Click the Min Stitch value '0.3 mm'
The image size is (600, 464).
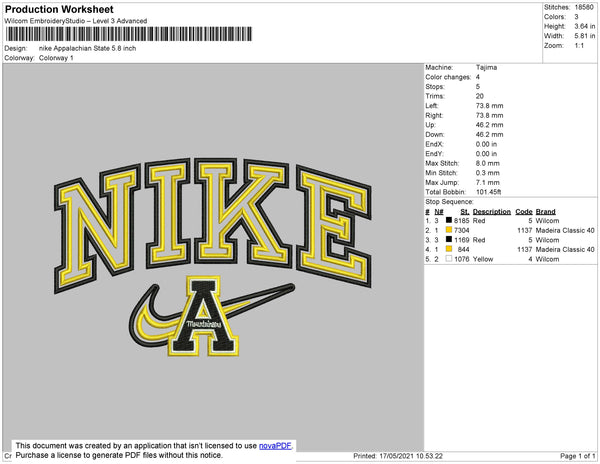488,173
